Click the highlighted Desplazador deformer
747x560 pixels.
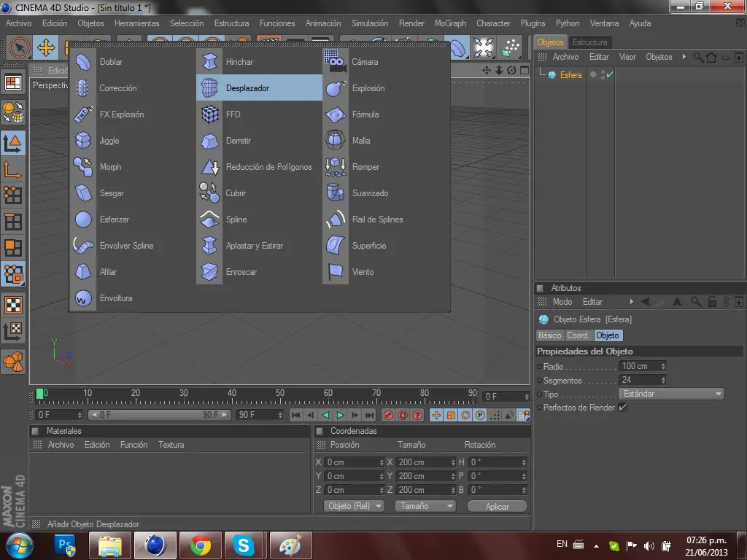(259, 88)
